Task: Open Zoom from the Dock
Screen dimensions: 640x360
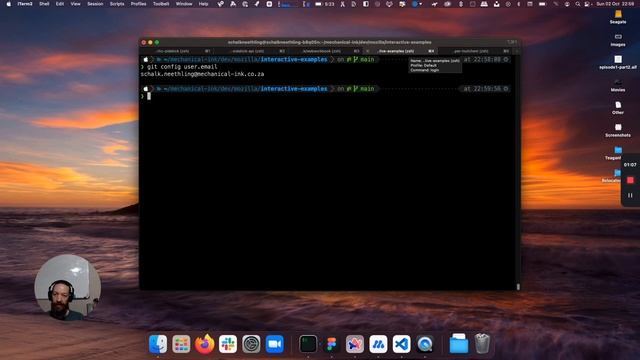Action: click(x=275, y=344)
